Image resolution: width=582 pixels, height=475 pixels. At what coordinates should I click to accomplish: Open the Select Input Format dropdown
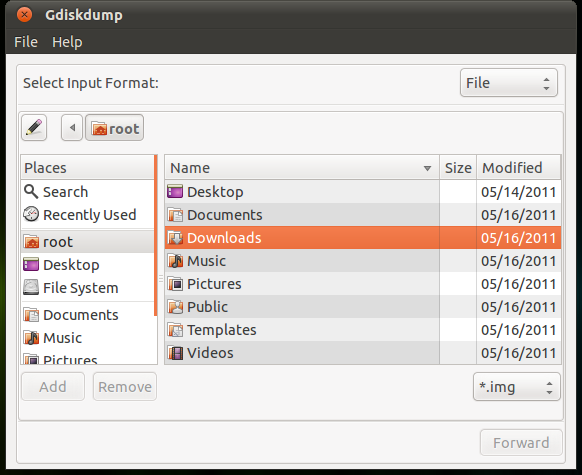(x=509, y=83)
